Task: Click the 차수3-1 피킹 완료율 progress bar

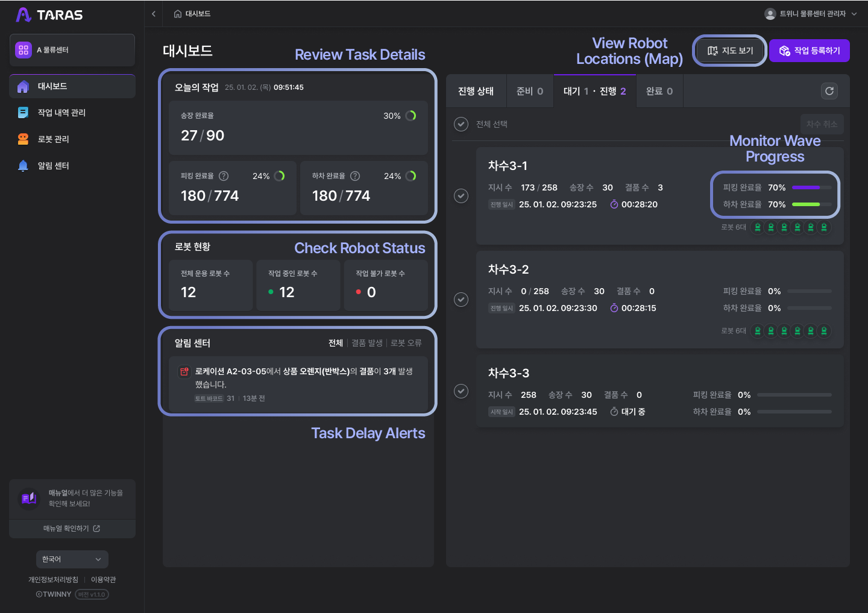Action: pos(812,187)
